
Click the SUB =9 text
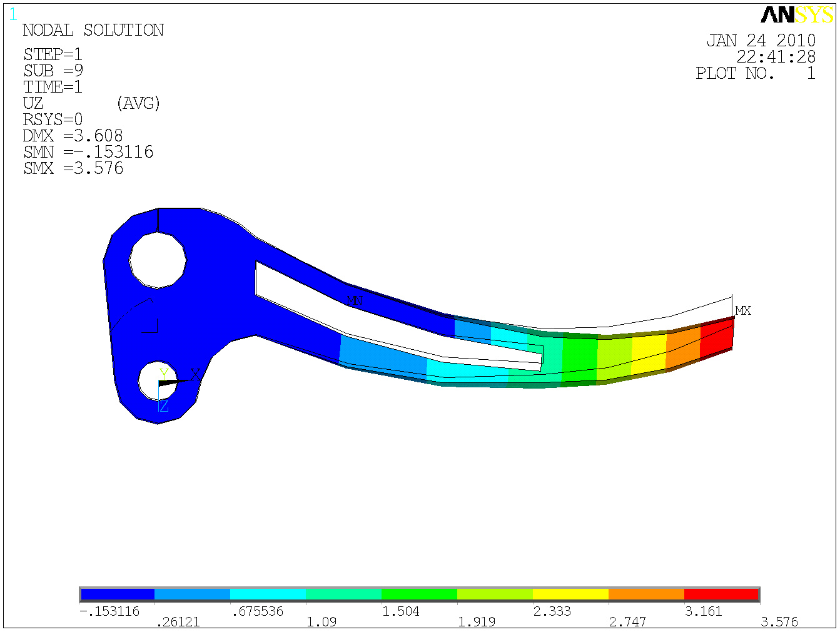[53, 70]
